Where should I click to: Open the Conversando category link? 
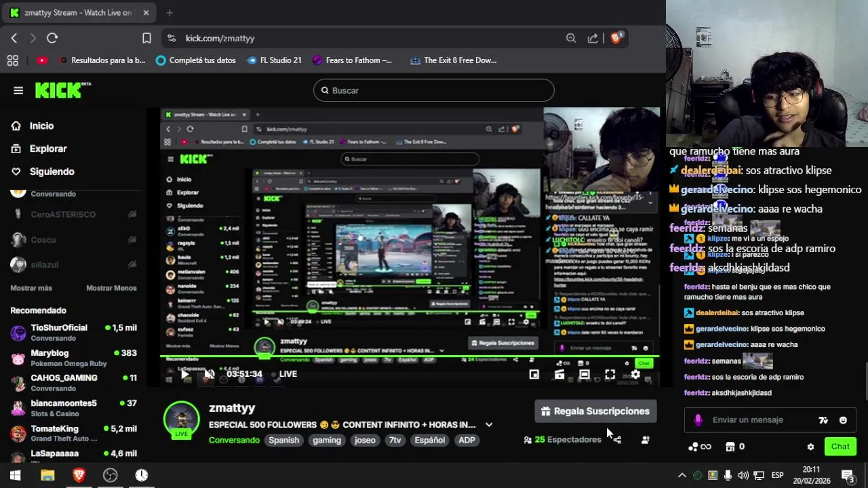(234, 441)
